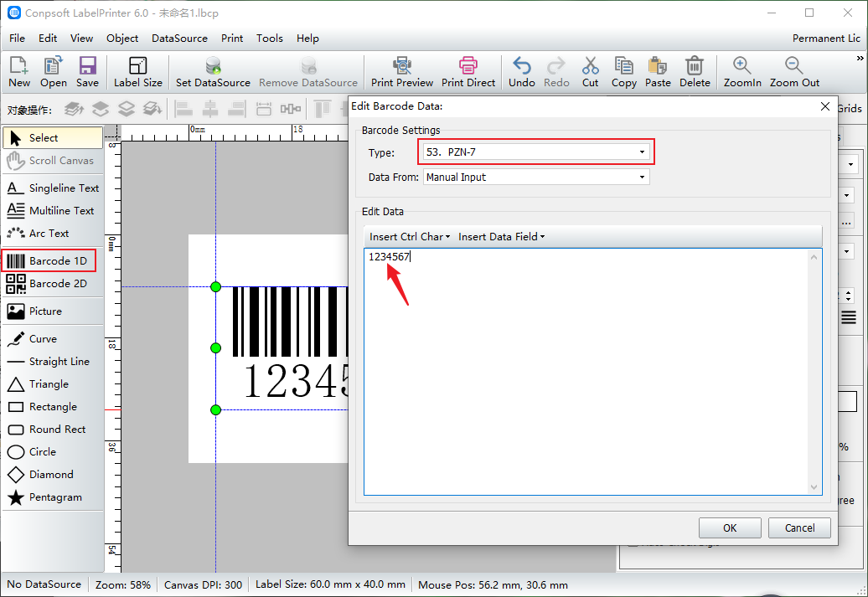Click green handle on barcode's top-left corner
The image size is (868, 597).
click(x=216, y=286)
